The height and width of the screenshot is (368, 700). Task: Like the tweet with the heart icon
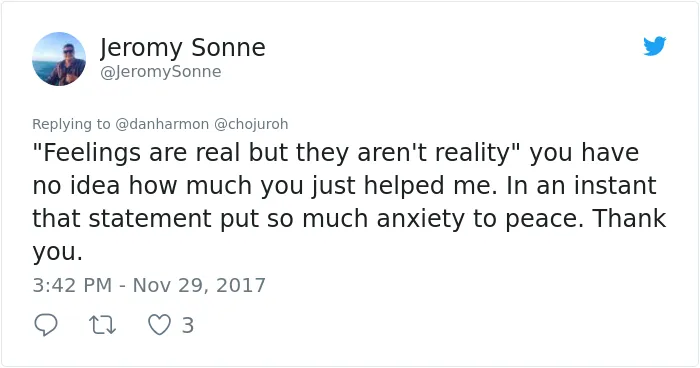tap(159, 325)
